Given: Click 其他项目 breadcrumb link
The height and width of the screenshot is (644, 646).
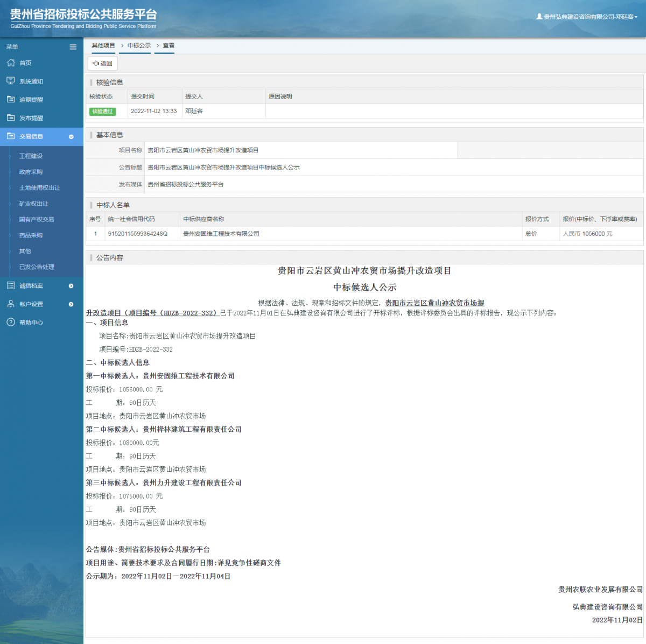Looking at the screenshot, I should point(103,46).
